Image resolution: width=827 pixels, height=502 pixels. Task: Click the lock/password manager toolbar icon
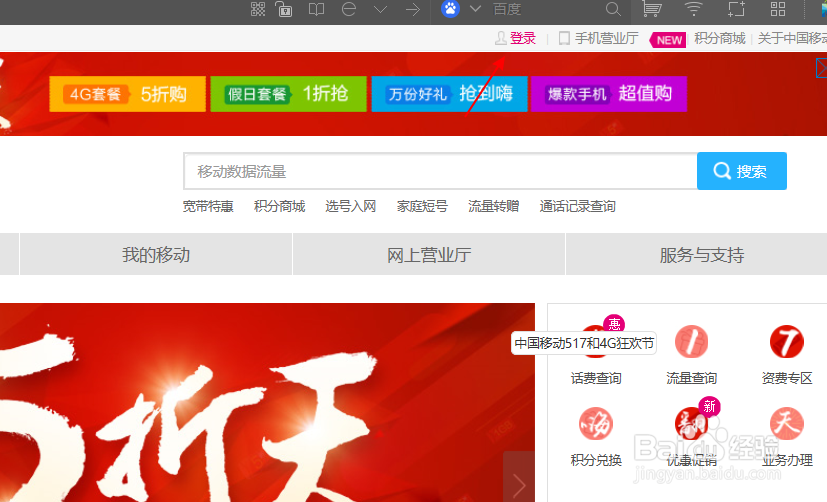pos(284,9)
